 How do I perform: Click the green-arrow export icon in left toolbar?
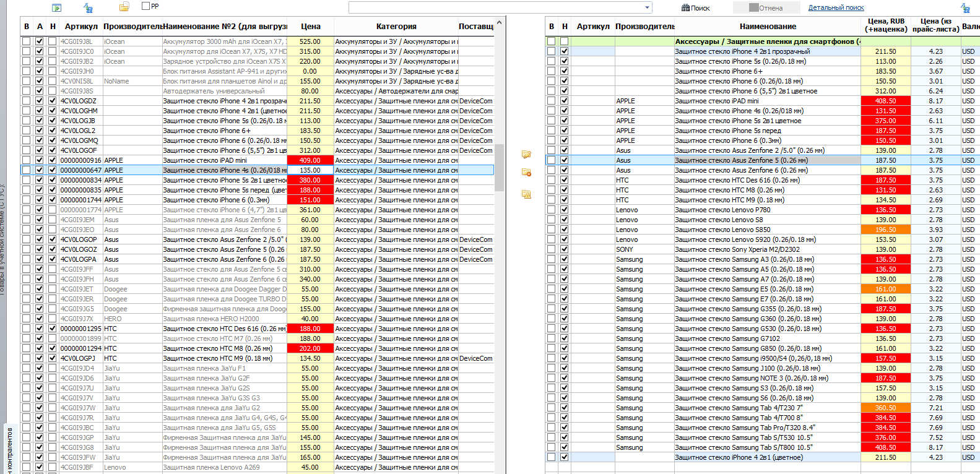(56, 7)
